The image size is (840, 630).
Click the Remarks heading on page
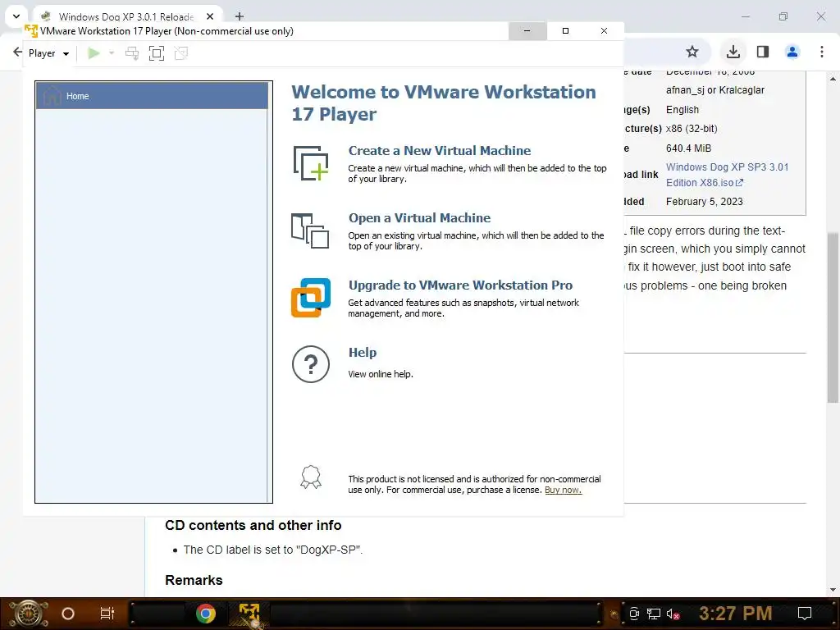(194, 580)
